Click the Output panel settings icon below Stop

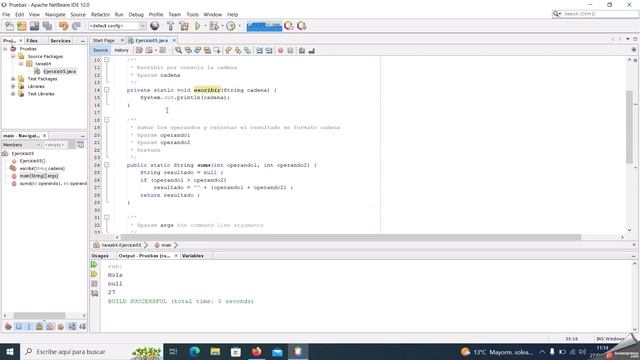coord(94,293)
